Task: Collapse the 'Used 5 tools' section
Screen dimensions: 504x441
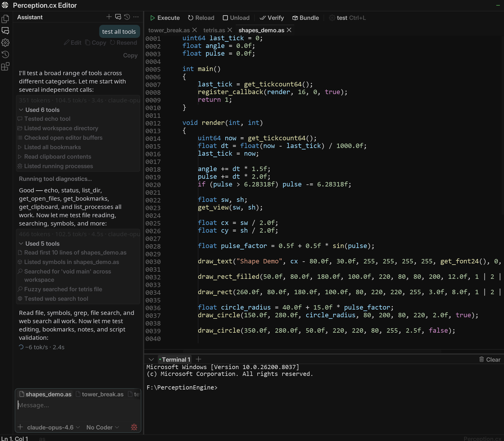Action: tap(39, 244)
